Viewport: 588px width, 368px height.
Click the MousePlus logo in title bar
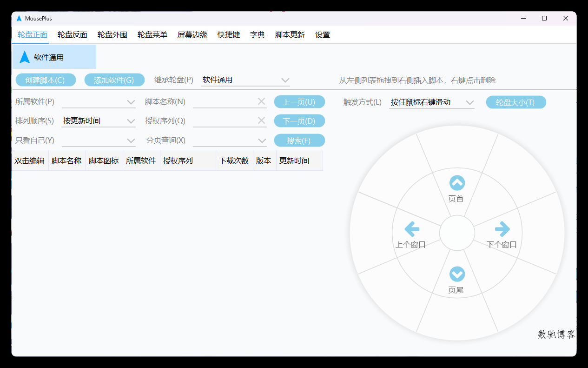[19, 18]
